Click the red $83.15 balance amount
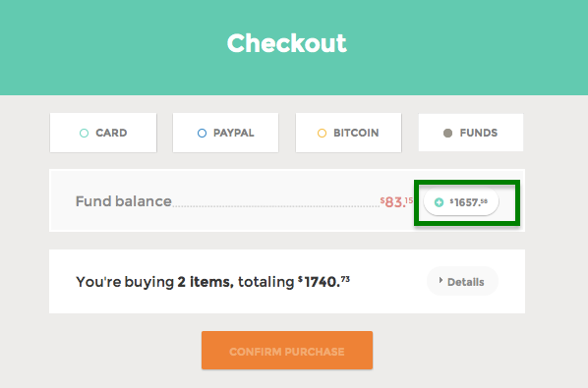Viewport: 588px width, 388px height. (x=396, y=202)
